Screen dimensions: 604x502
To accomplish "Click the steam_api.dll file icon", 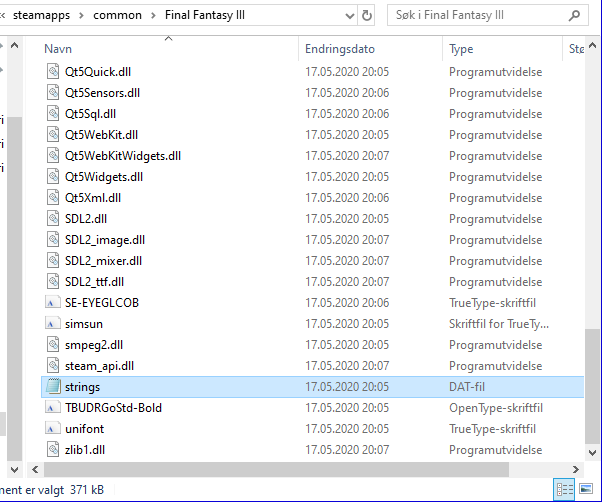I will click(53, 366).
